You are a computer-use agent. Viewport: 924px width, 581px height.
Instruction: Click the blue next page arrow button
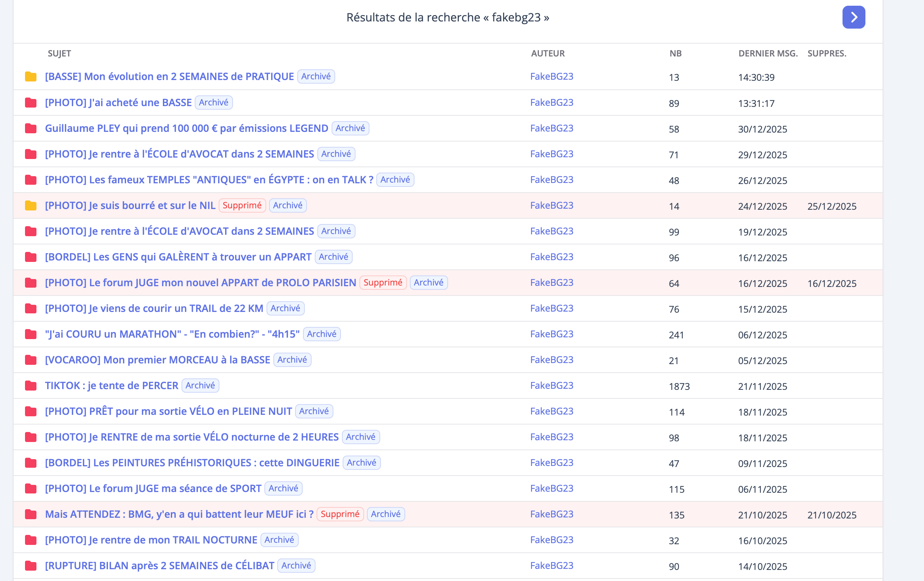(x=853, y=17)
